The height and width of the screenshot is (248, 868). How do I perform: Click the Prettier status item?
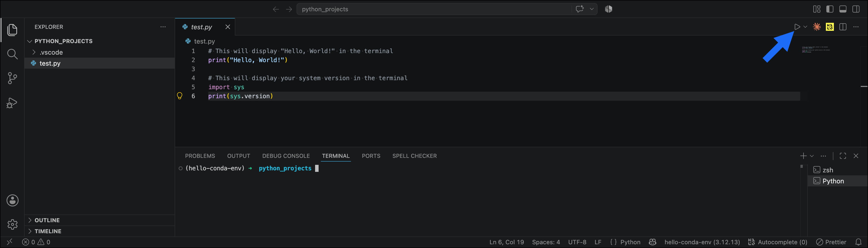click(831, 242)
